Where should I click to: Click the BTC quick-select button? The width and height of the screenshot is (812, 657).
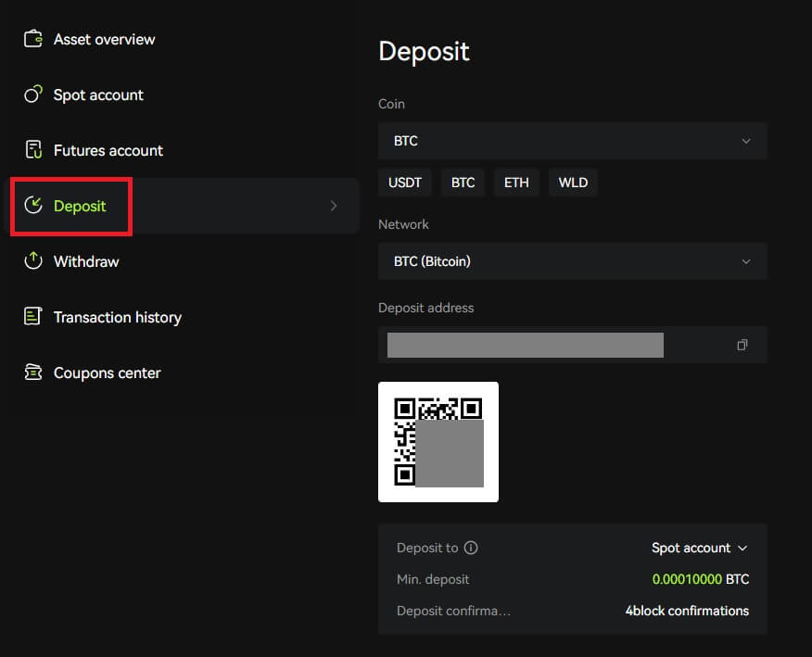point(463,183)
